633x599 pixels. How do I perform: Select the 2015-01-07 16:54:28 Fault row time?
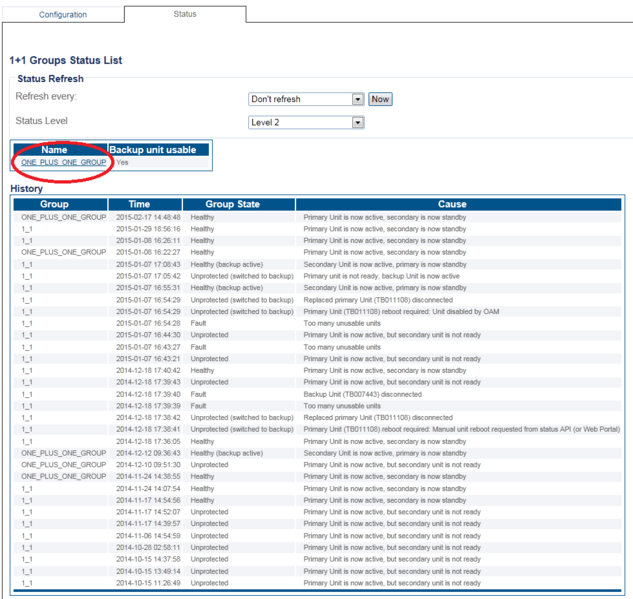pyautogui.click(x=148, y=323)
